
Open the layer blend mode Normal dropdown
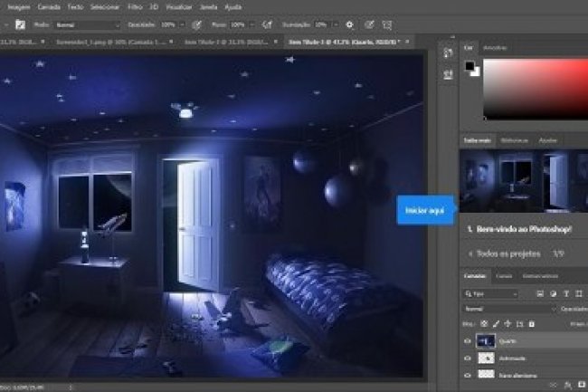pyautogui.click(x=507, y=308)
